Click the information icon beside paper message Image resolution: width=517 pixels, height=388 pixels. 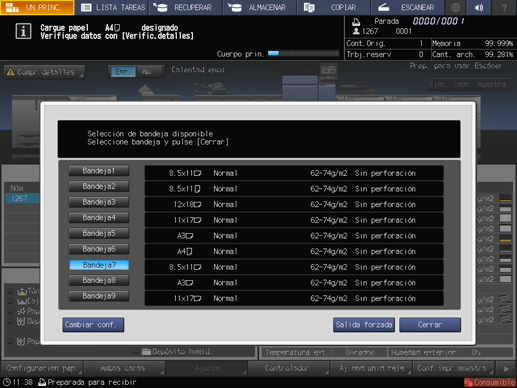coord(23,31)
